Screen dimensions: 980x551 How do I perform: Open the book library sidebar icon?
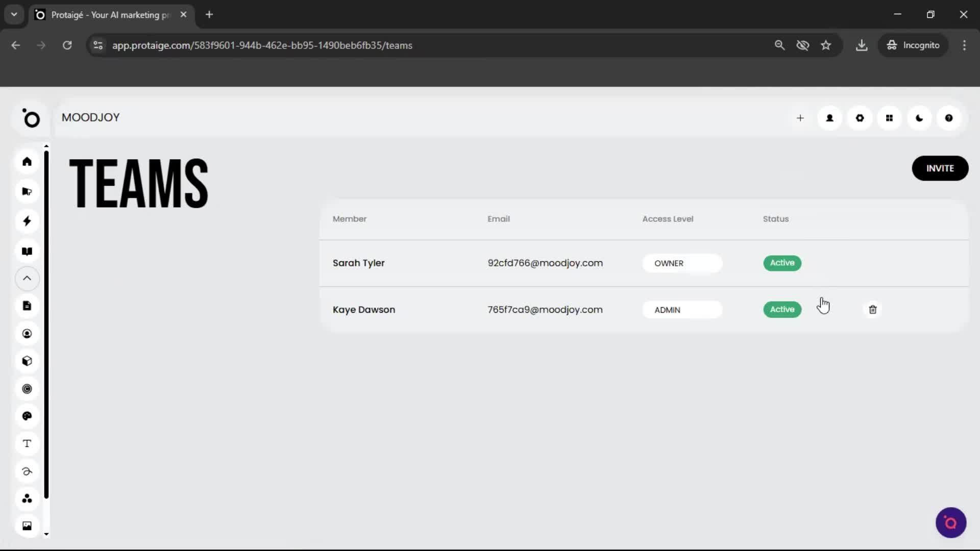pos(27,251)
